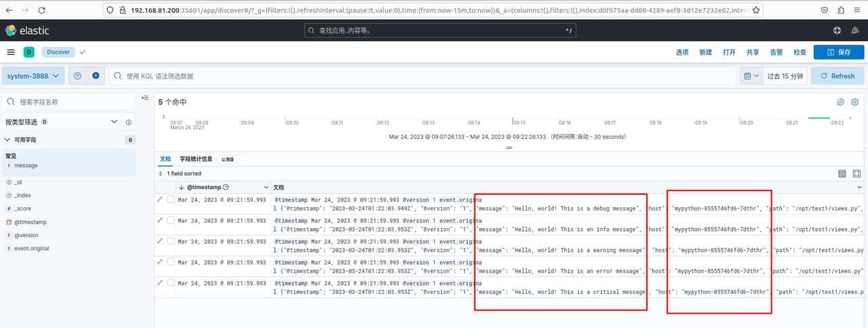The image size is (868, 328).
Task: Click the chart resize handle below histogram
Action: click(509, 147)
